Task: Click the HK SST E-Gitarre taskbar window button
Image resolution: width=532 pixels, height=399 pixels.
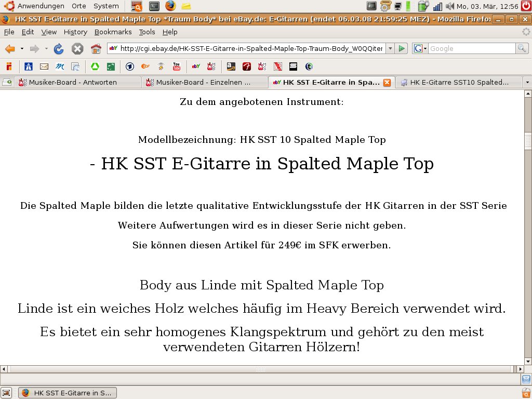Action: (x=68, y=393)
